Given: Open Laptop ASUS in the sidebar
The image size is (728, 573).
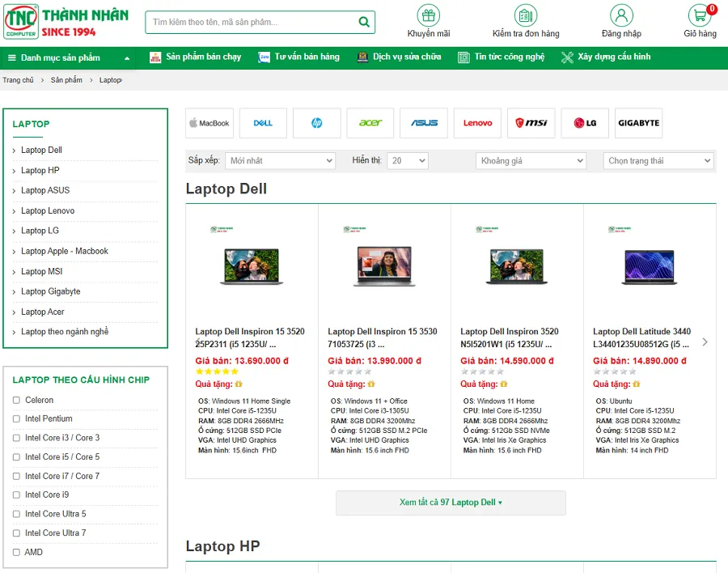Looking at the screenshot, I should [45, 190].
